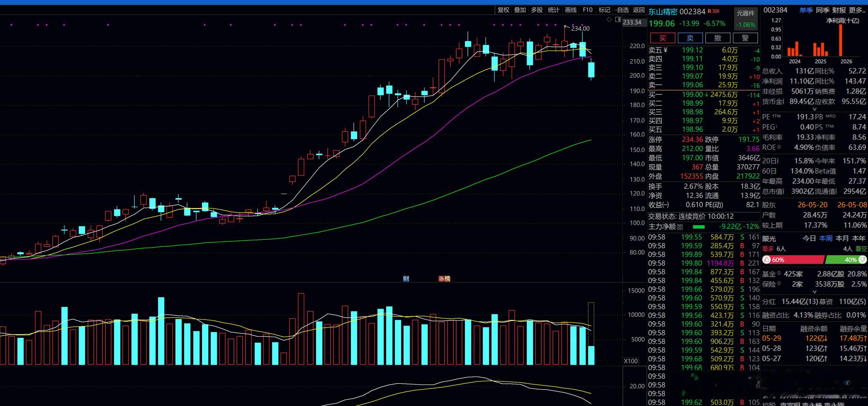Open F10 company information
Image resolution: width=868 pixels, height=406 pixels.
pos(587,10)
